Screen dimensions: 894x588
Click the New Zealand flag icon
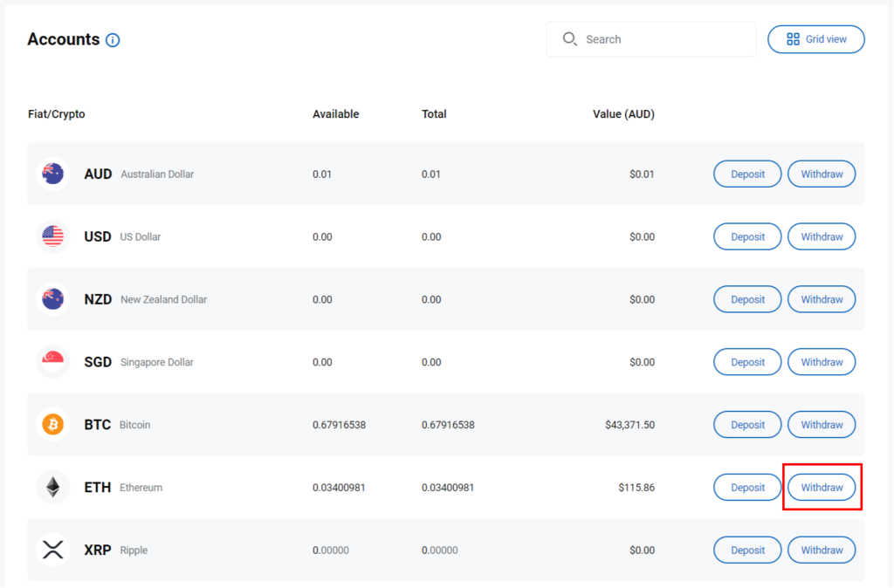click(x=53, y=299)
